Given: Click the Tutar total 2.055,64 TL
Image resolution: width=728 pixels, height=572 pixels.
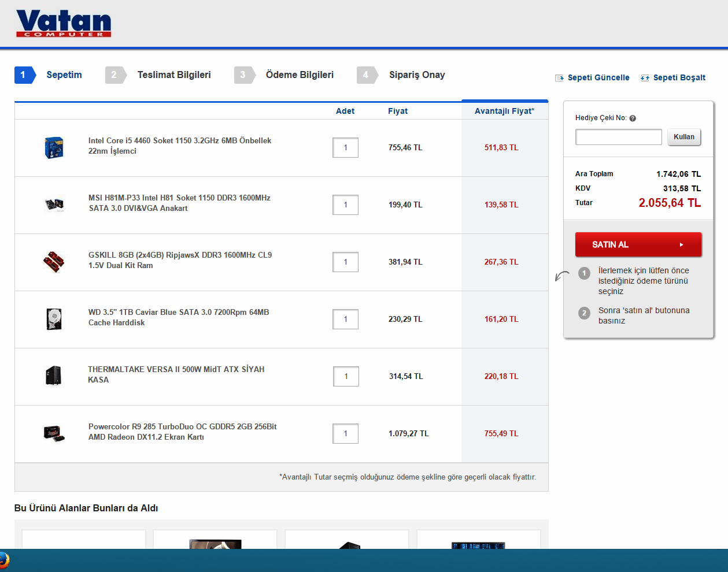Looking at the screenshot, I should (670, 203).
